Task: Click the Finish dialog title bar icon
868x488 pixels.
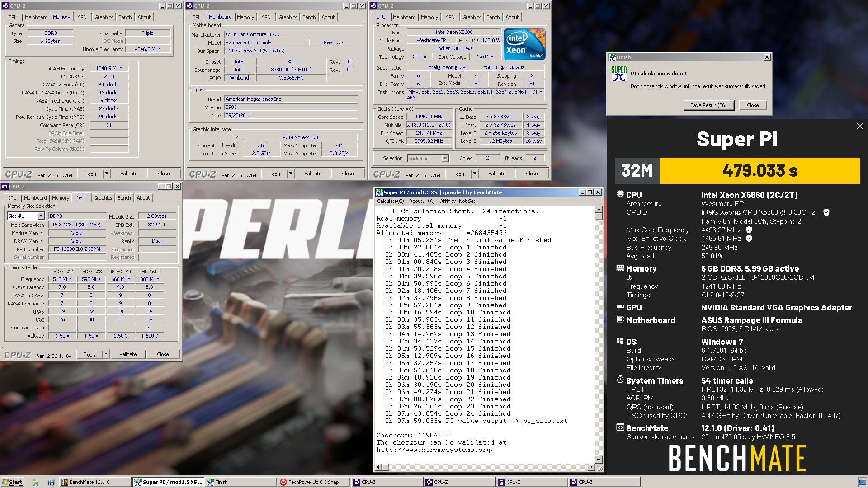Action: [612, 57]
